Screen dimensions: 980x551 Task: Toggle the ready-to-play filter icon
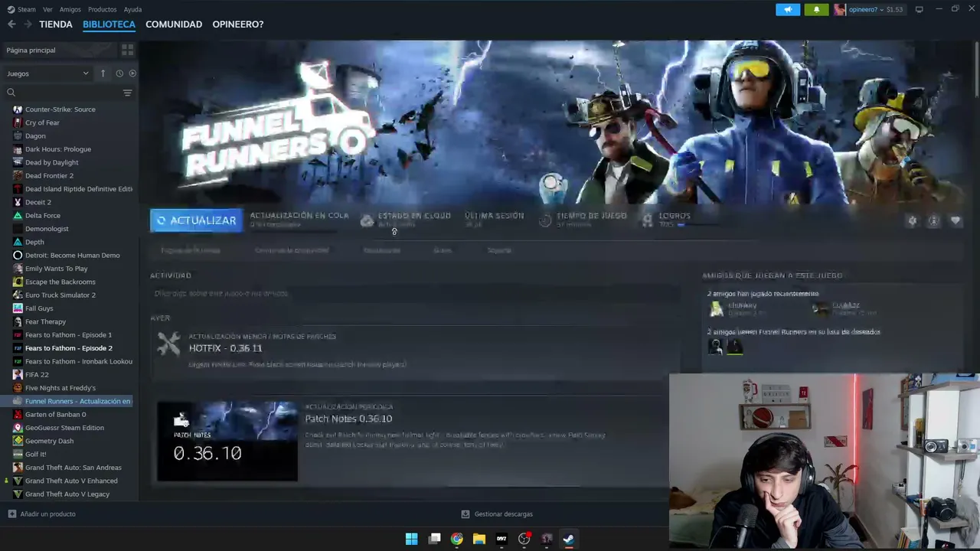132,73
